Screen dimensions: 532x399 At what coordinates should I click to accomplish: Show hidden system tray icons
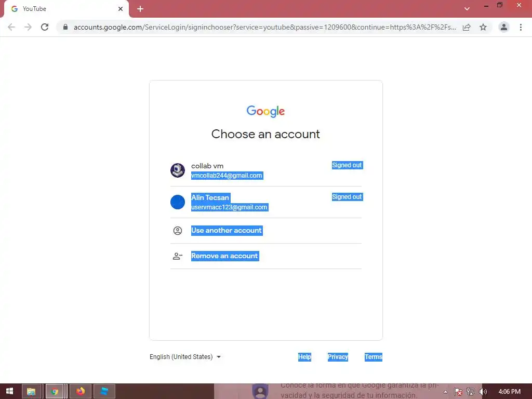(x=445, y=392)
